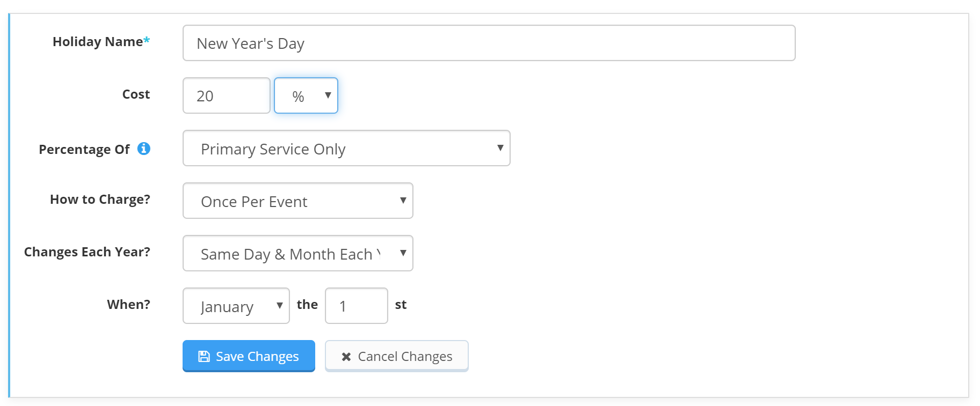The height and width of the screenshot is (406, 980).
Task: Click the How to Charge? label
Action: pos(100,200)
